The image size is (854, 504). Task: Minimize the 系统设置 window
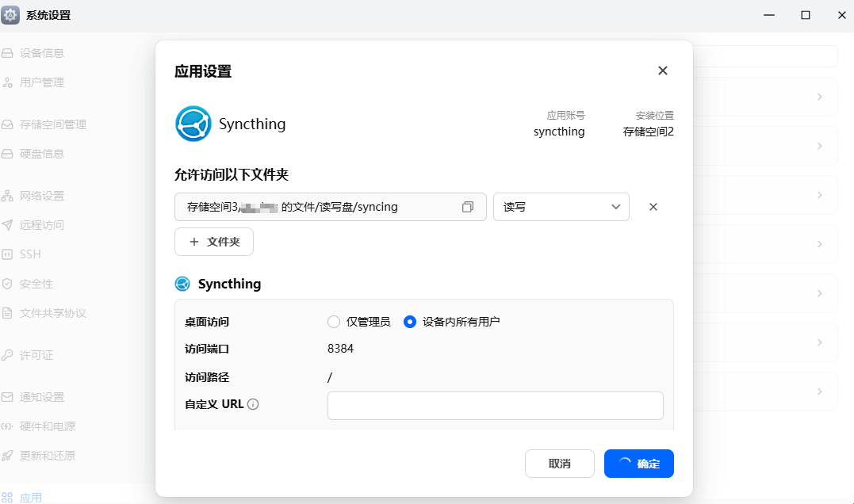769,15
